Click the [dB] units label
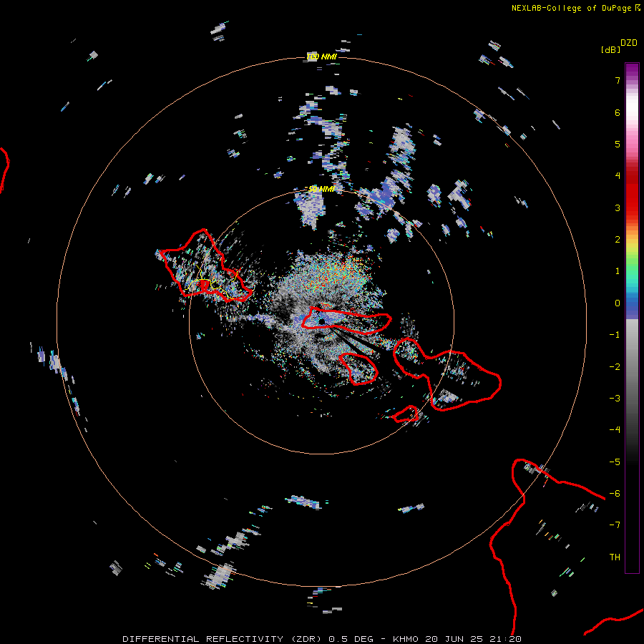 (610, 49)
